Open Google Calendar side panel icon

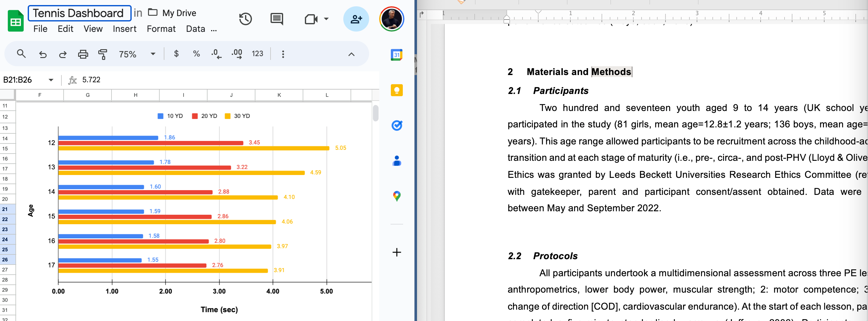(x=397, y=55)
